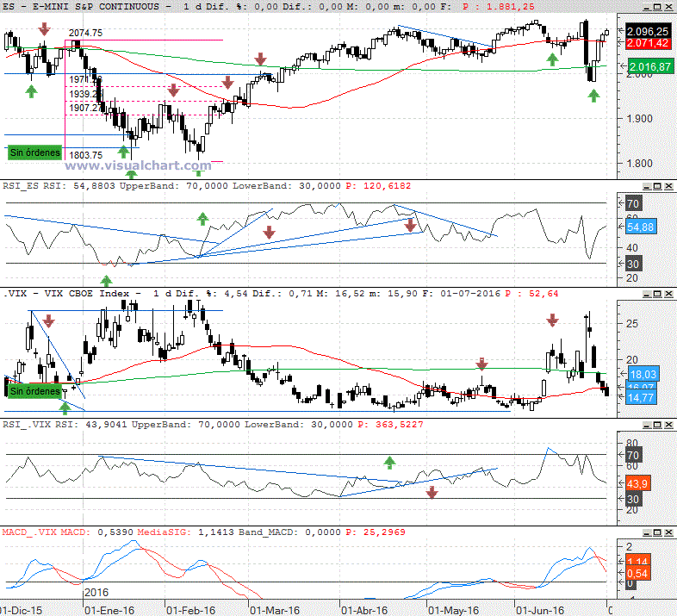Click the 30 lower band tag in RSI_.VIX
Image resolution: width=677 pixels, height=616 pixels.
coord(633,500)
